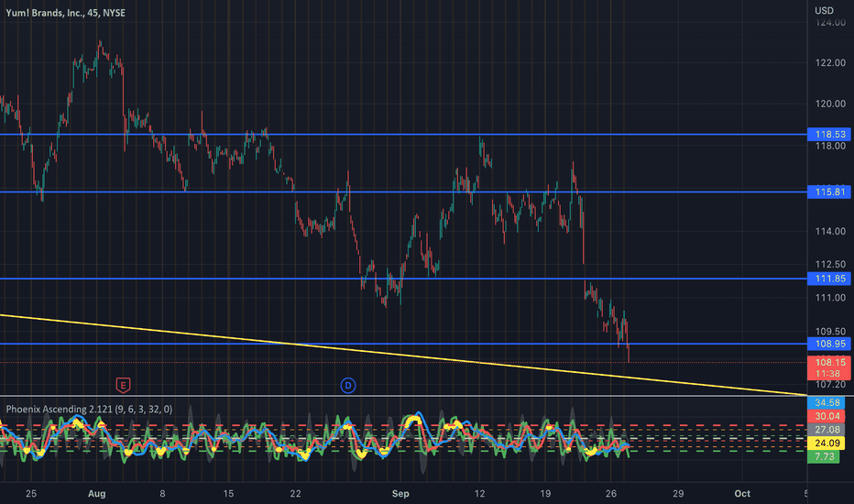Image resolution: width=854 pixels, height=504 pixels.
Task: Click the current price 108.15 red label
Action: coord(829,362)
